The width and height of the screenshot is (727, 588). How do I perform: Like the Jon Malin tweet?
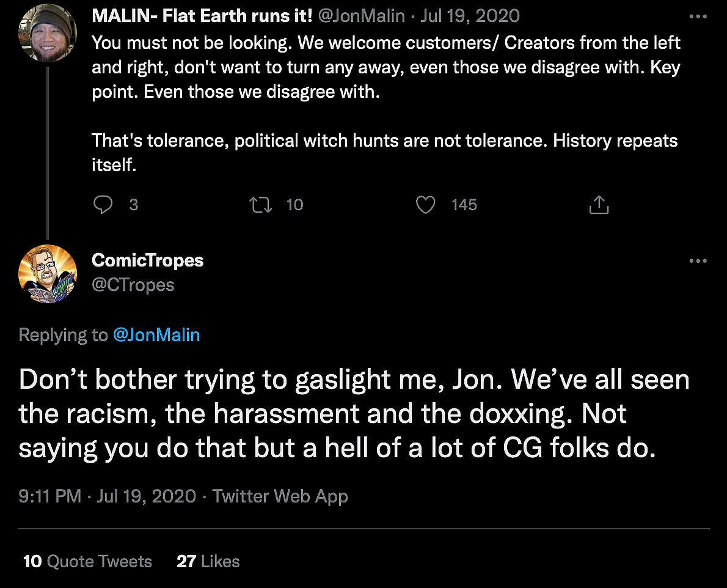pyautogui.click(x=425, y=205)
